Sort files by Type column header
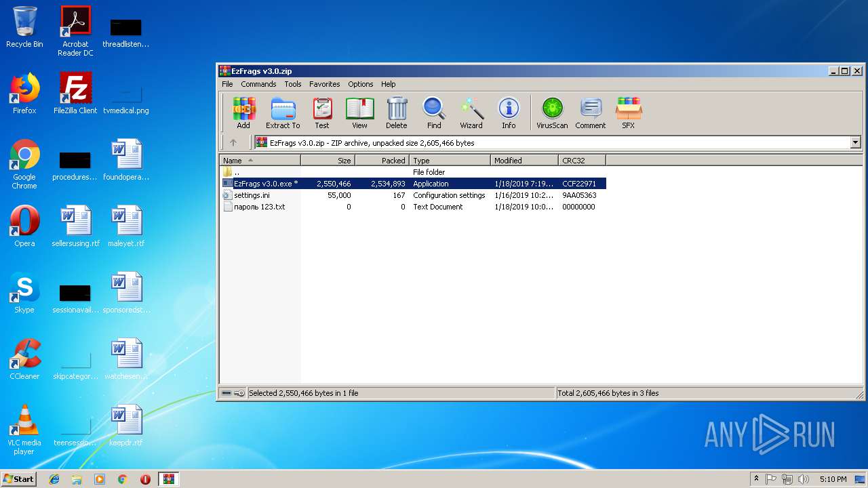Image resolution: width=868 pixels, height=488 pixels. pyautogui.click(x=450, y=161)
